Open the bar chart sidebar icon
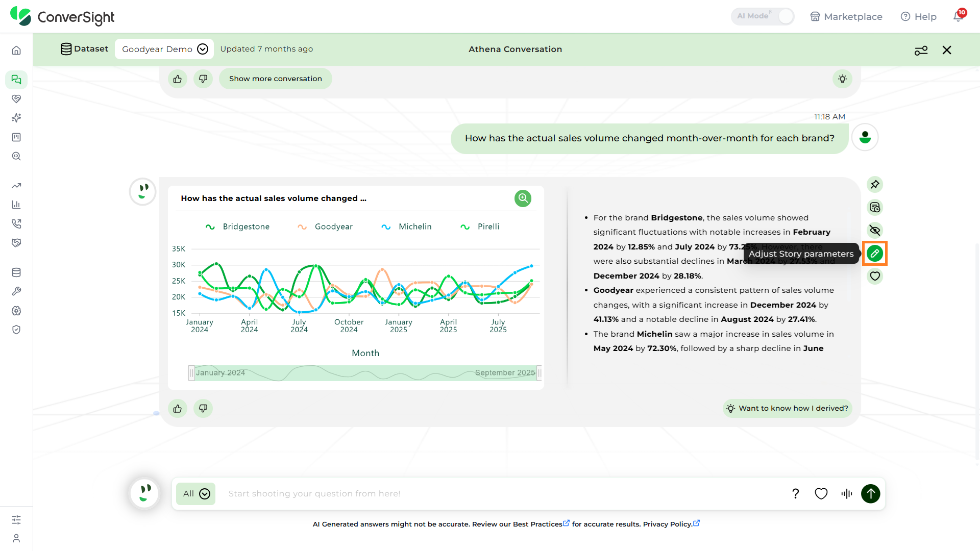Screen dimensions: 980x551 [16, 205]
